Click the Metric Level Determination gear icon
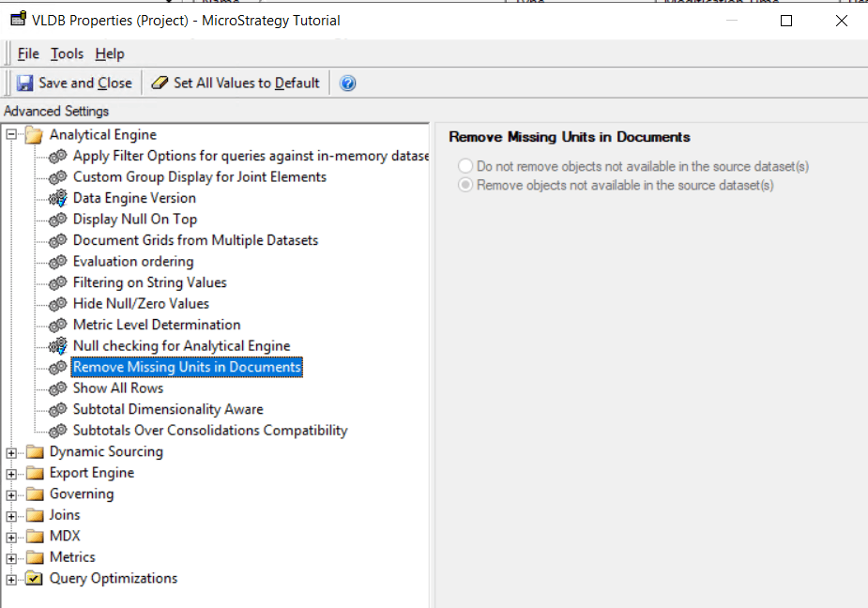 click(57, 325)
